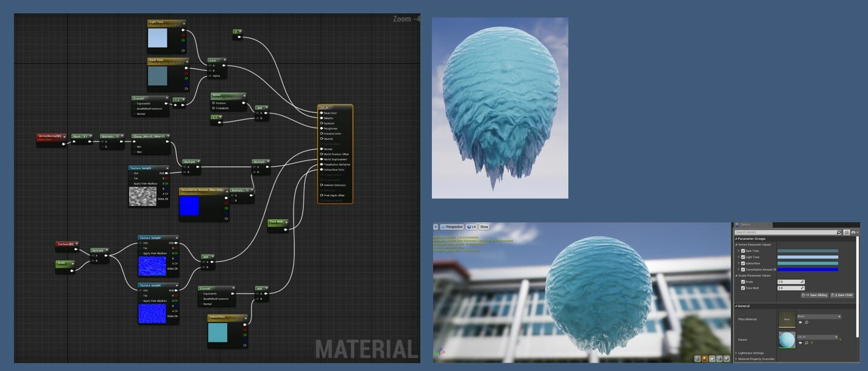868x371 pixels.
Task: Collapse the Scalar Parameter Values group
Action: click(x=736, y=275)
